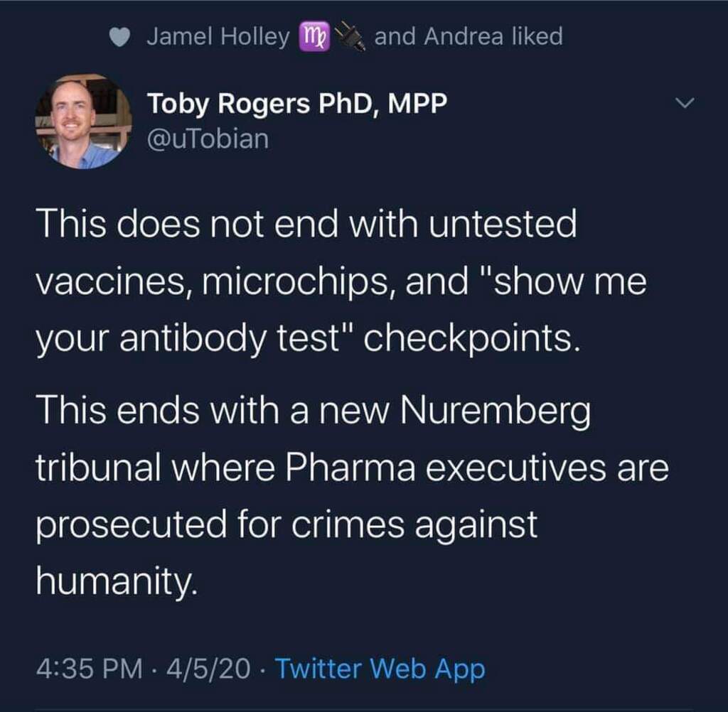Click the final word "humanity."
This screenshot has width=728, height=712.
(x=114, y=582)
